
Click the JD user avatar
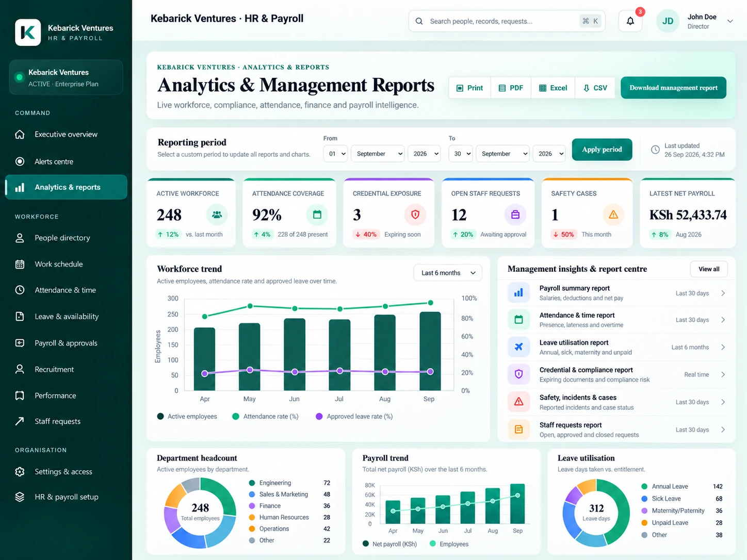click(x=668, y=21)
